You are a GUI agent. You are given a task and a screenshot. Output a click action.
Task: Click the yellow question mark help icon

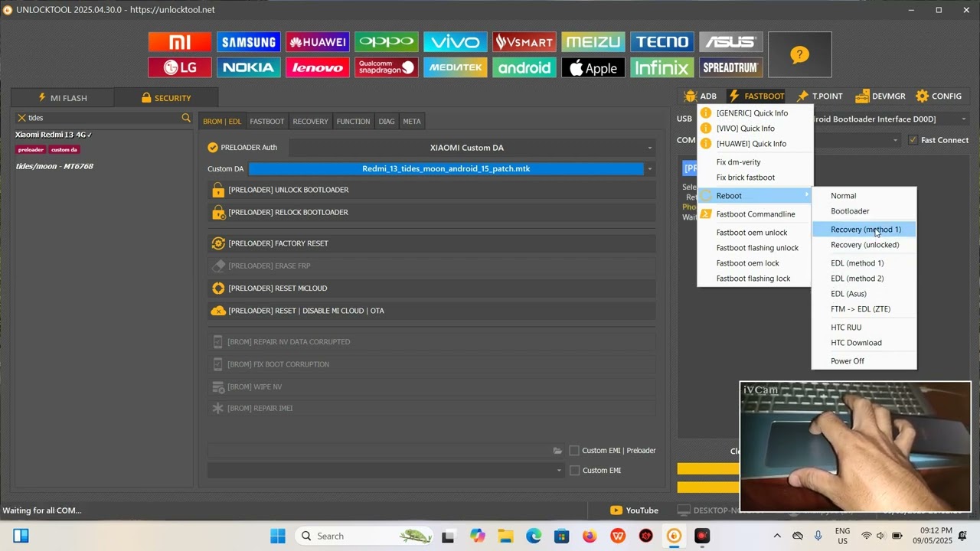800,54
